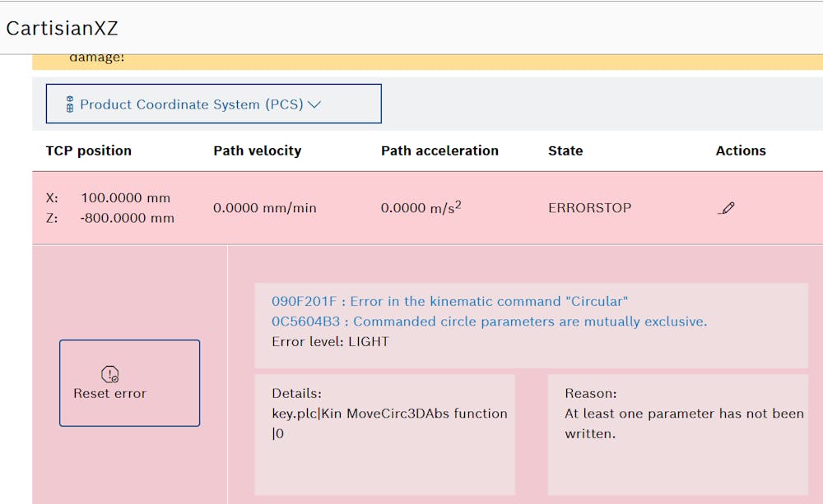Click the CartisianXZ page title
This screenshot has width=823, height=504.
(x=63, y=28)
